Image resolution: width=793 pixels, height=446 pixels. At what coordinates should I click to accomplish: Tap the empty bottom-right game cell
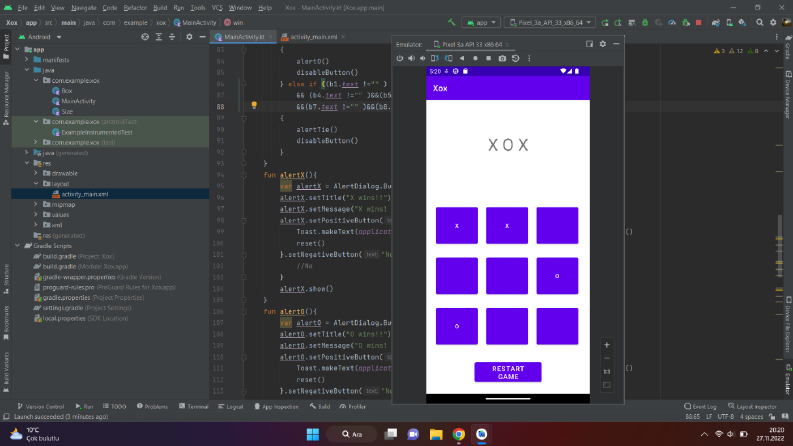tap(557, 327)
